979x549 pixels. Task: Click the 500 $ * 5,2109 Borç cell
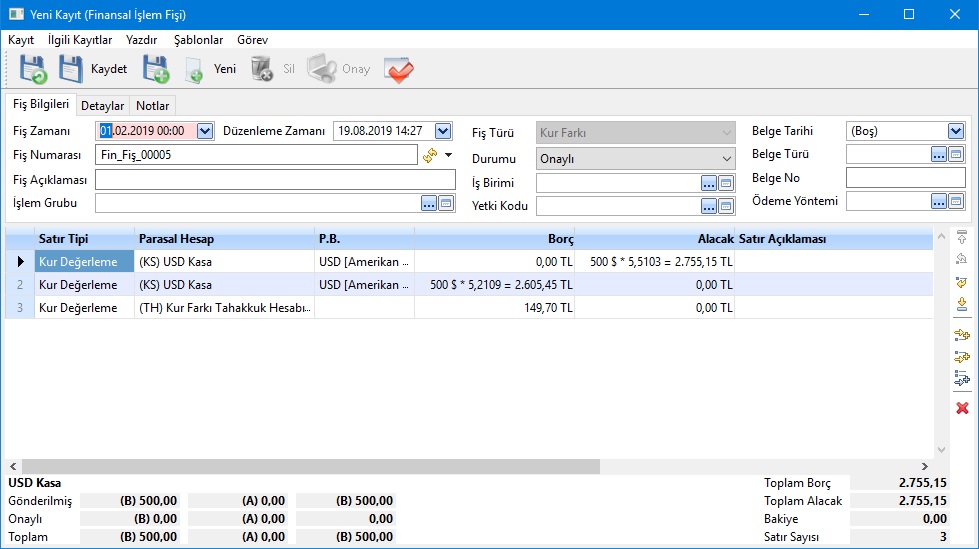tap(494, 285)
